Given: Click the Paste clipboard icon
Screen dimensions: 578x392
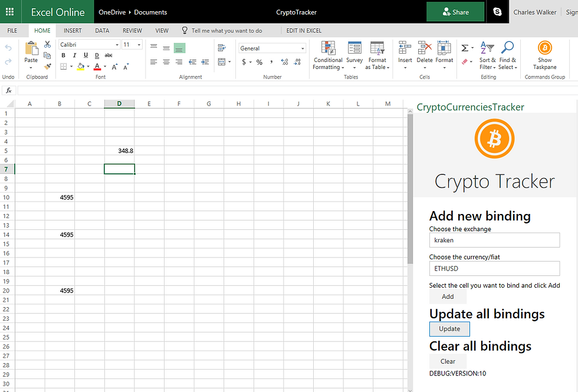Looking at the screenshot, I should (31, 48).
